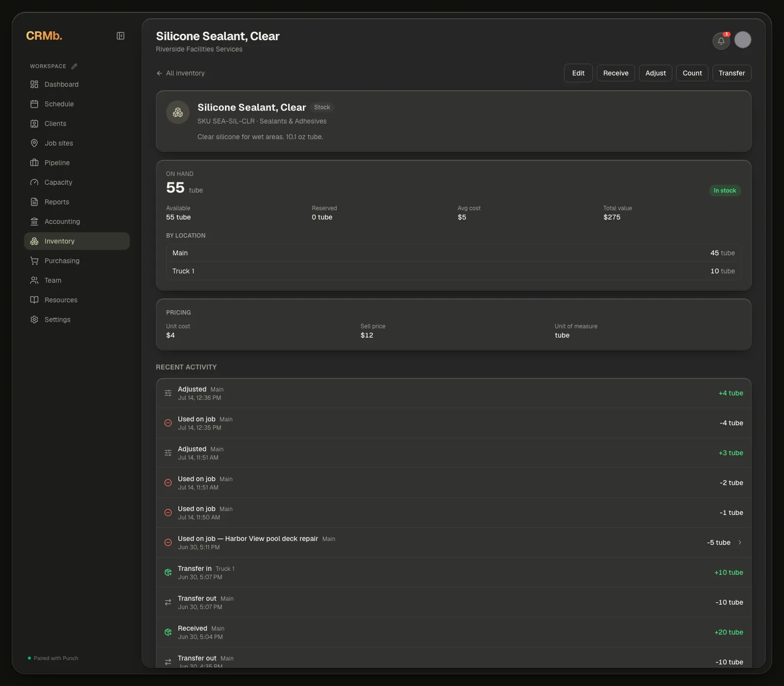Select the Truck 1 location row
Image resolution: width=784 pixels, height=686 pixels.
[454, 271]
